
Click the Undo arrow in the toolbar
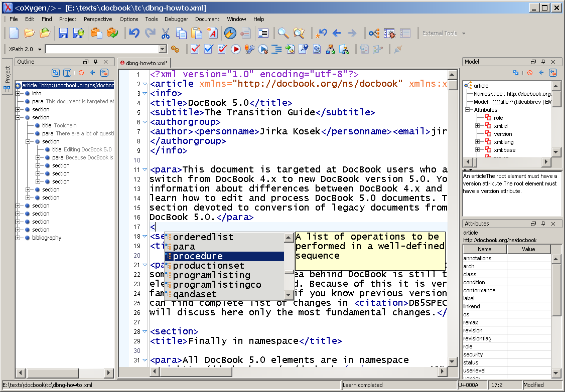[x=134, y=34]
